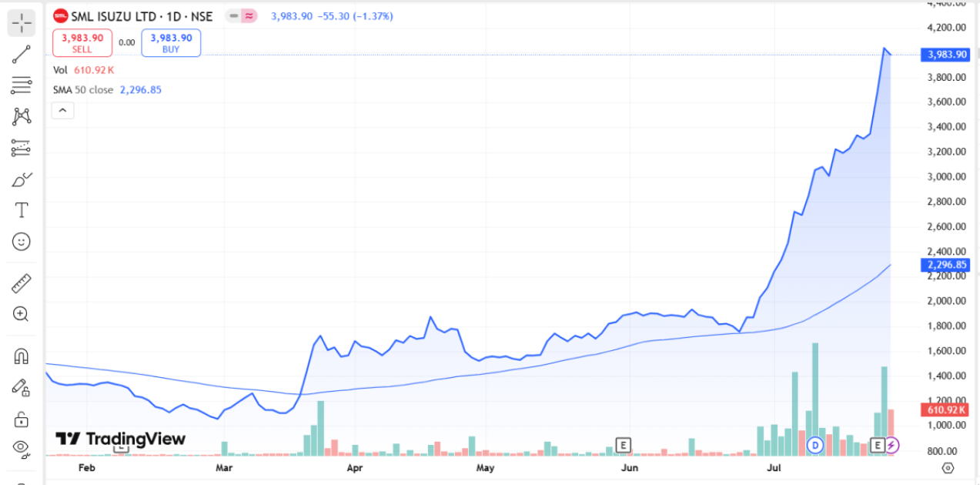
Task: Click the 3,983.90 SELL button
Action: coord(82,43)
